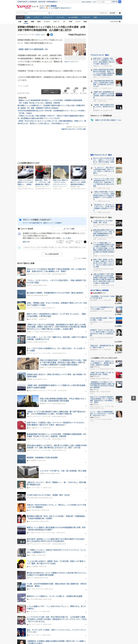Share article on X (Twitter) icon
Image resolution: width=138 pixels, height=644 pixels.
pos(48,35)
